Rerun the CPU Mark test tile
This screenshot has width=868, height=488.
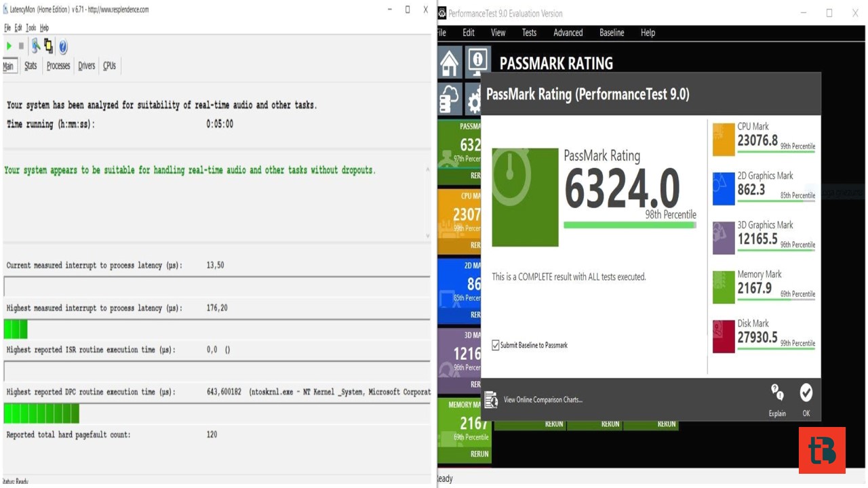pyautogui.click(x=475, y=245)
